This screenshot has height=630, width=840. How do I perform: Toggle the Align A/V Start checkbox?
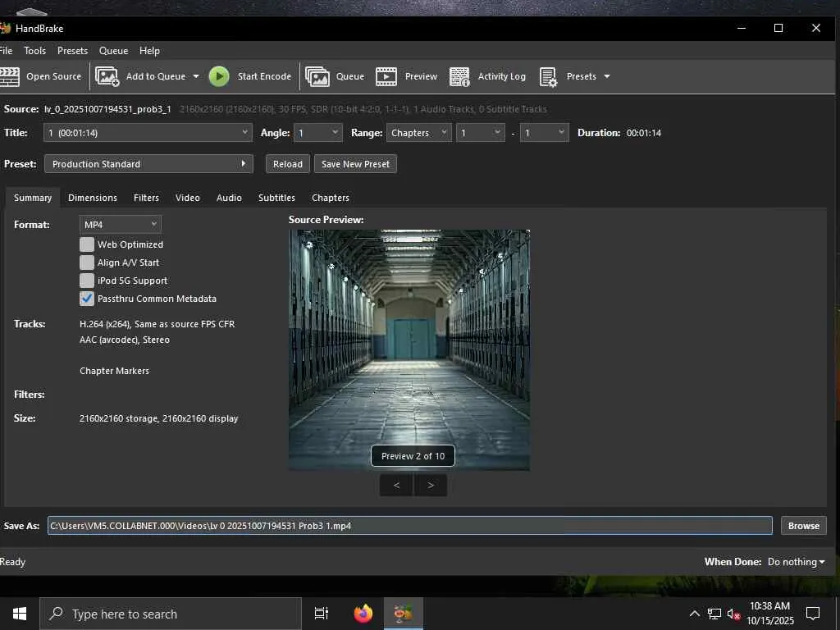pos(87,262)
